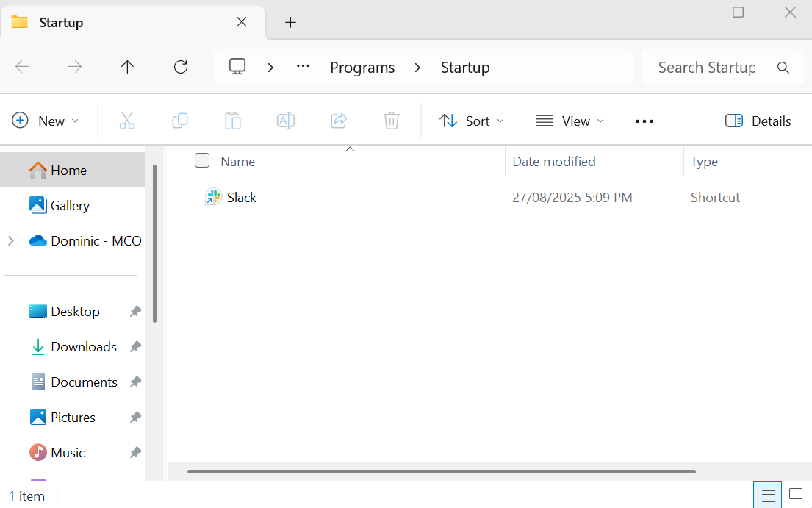Screen dimensions: 812x508
Task: Go up one folder level
Action: (127, 67)
